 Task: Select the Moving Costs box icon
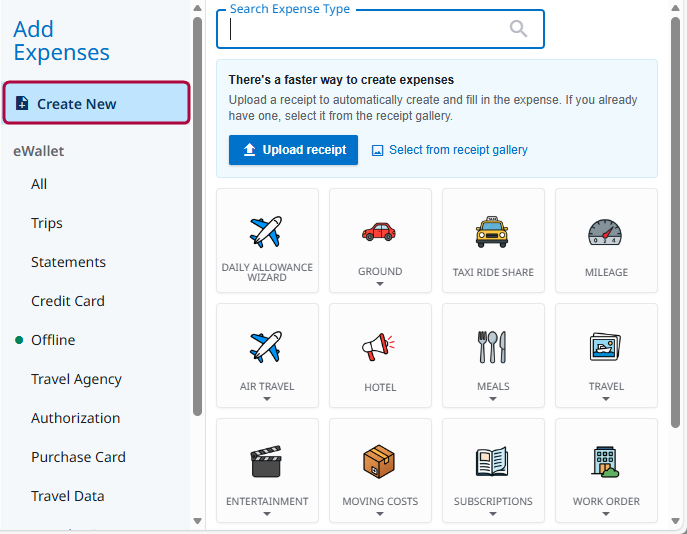[379, 462]
